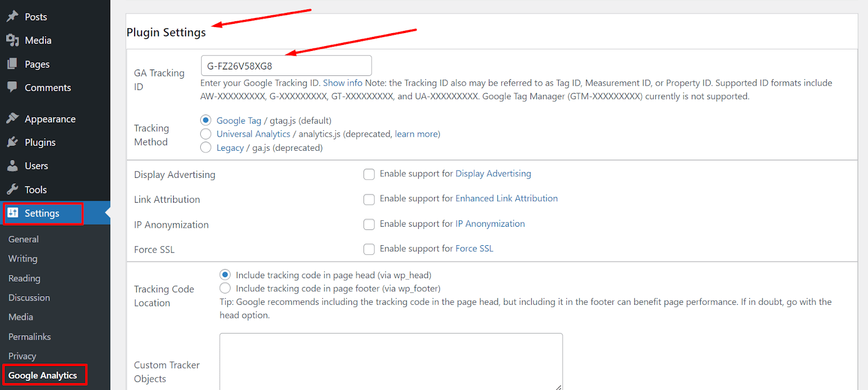Enable Enhanced Link Attribution checkbox

tap(369, 199)
